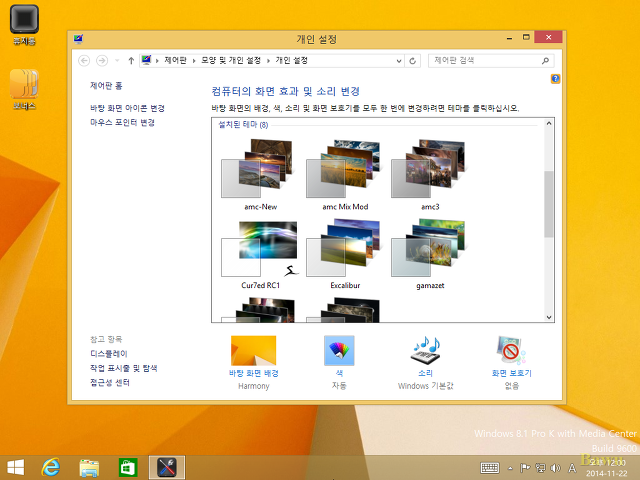This screenshot has width=640, height=480.
Task: Open 화면 보호기 screen saver settings
Action: [511, 362]
